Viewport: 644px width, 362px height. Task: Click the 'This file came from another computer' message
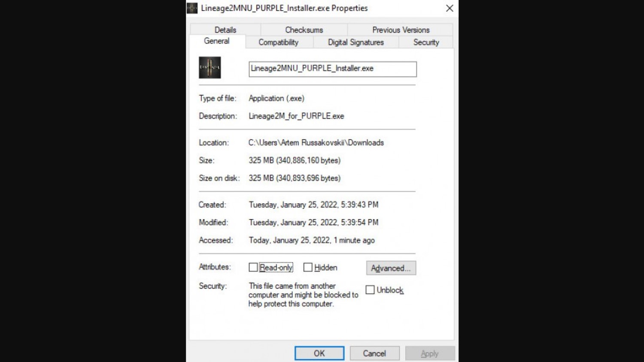tap(303, 295)
